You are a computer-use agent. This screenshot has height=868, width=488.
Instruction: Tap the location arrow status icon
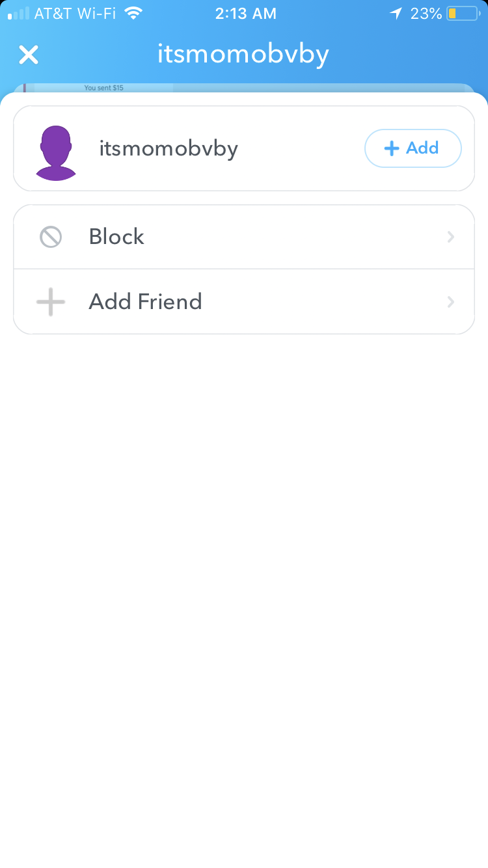point(396,13)
